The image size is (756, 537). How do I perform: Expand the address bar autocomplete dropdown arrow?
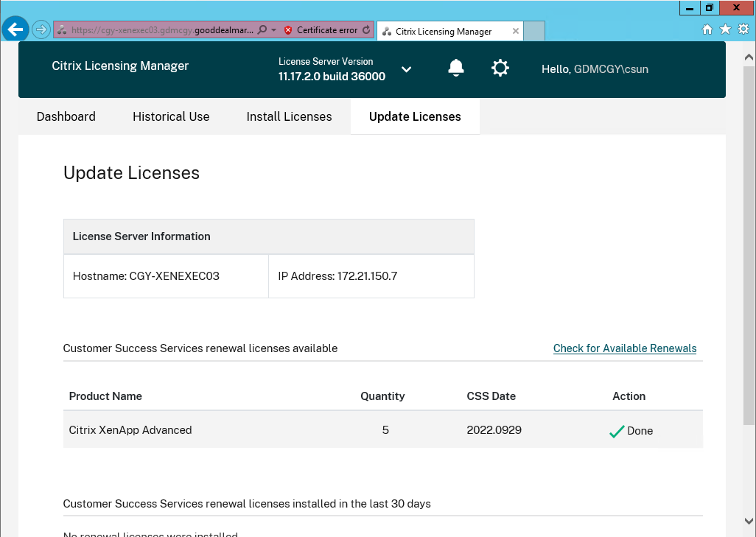[274, 30]
